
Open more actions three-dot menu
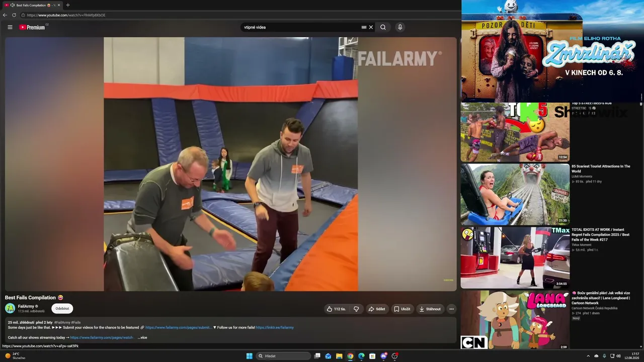[451, 309]
